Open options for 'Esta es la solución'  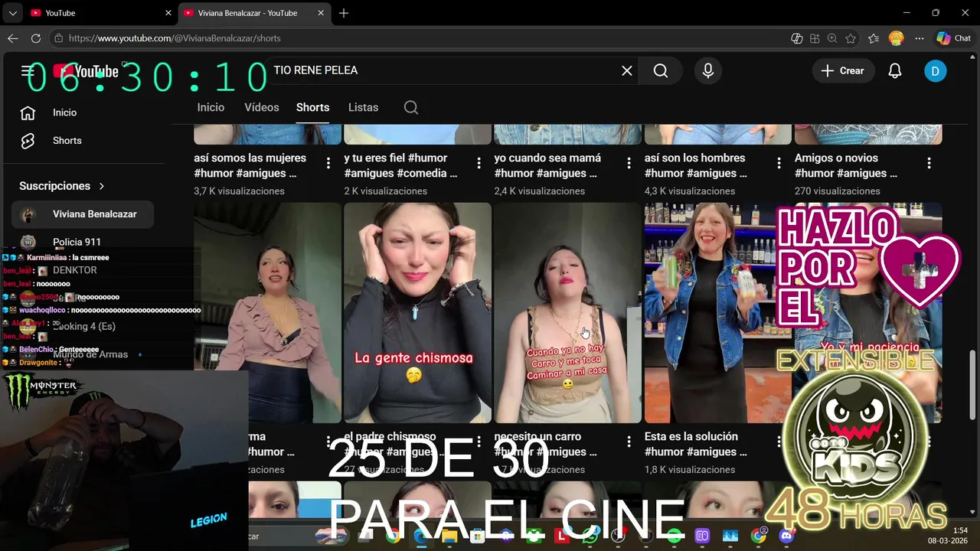pyautogui.click(x=779, y=442)
